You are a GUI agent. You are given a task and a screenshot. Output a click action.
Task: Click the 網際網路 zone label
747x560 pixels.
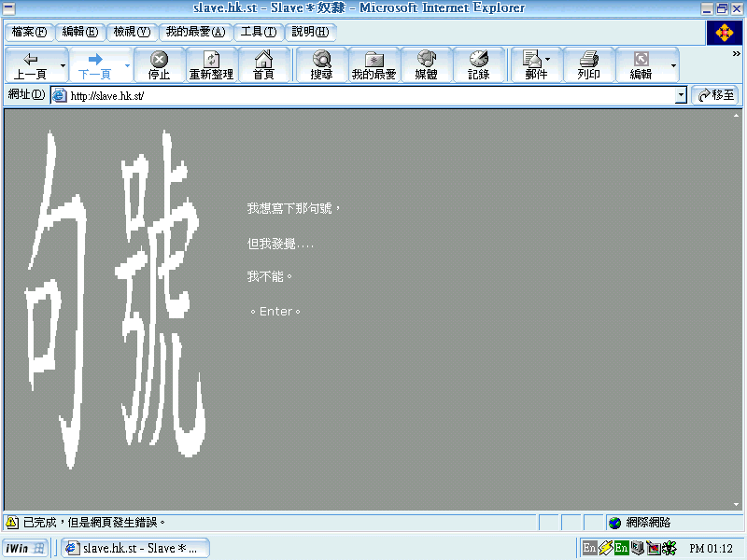click(x=648, y=523)
